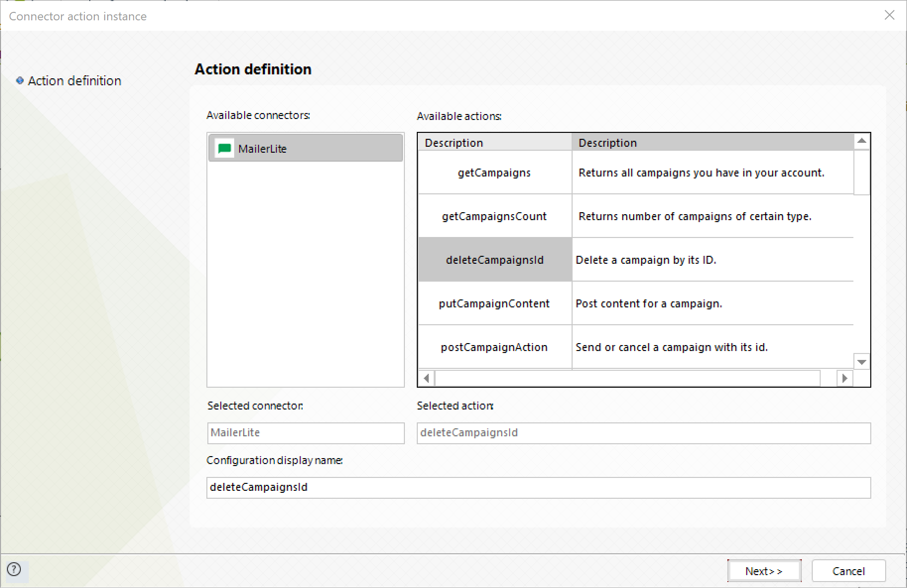Open the help question mark icon
907x588 pixels.
click(x=14, y=569)
